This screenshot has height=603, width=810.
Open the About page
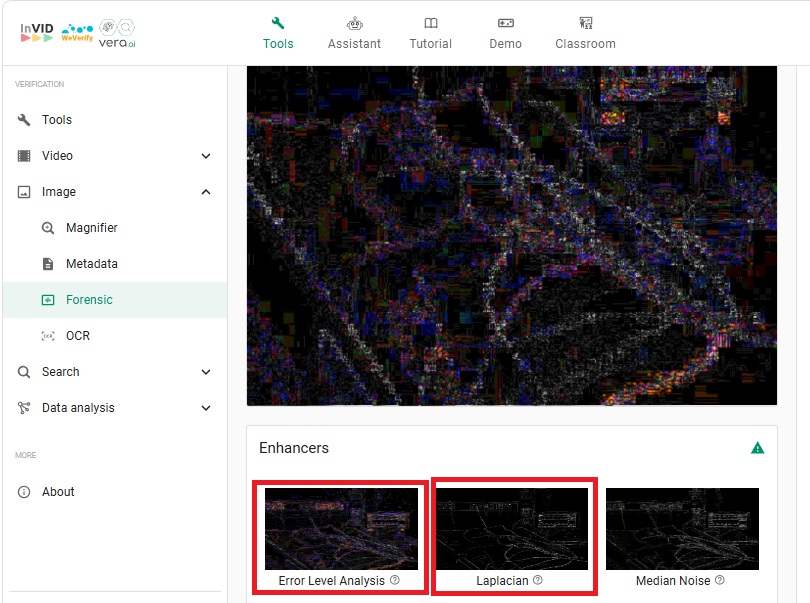coord(58,492)
